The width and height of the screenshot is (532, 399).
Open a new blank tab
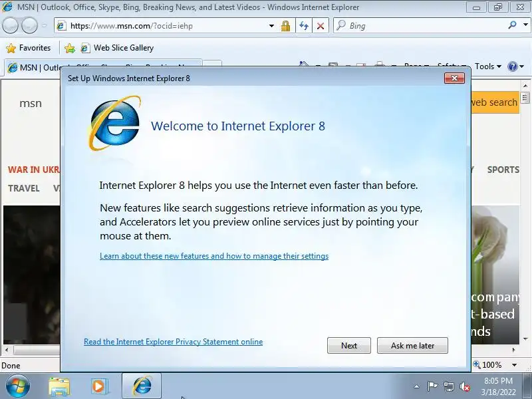coord(212,64)
